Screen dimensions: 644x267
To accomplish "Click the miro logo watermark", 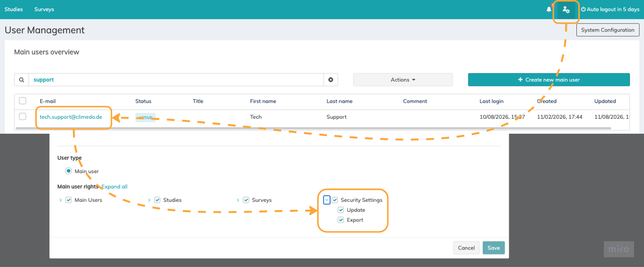I will [x=619, y=249].
